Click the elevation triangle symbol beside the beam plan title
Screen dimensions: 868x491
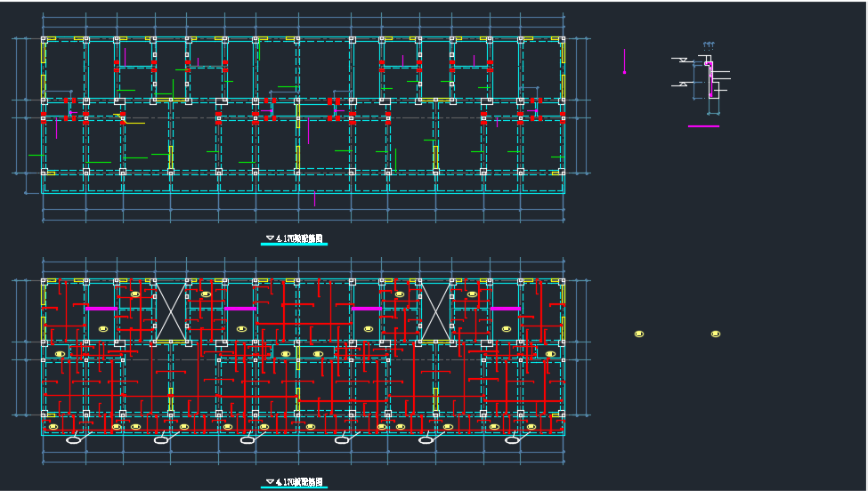(x=270, y=237)
